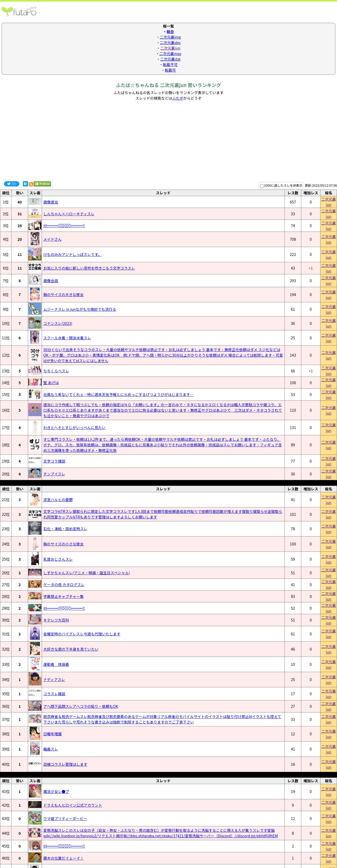Open thread ウマ娘プリティーダービー

(65, 819)
